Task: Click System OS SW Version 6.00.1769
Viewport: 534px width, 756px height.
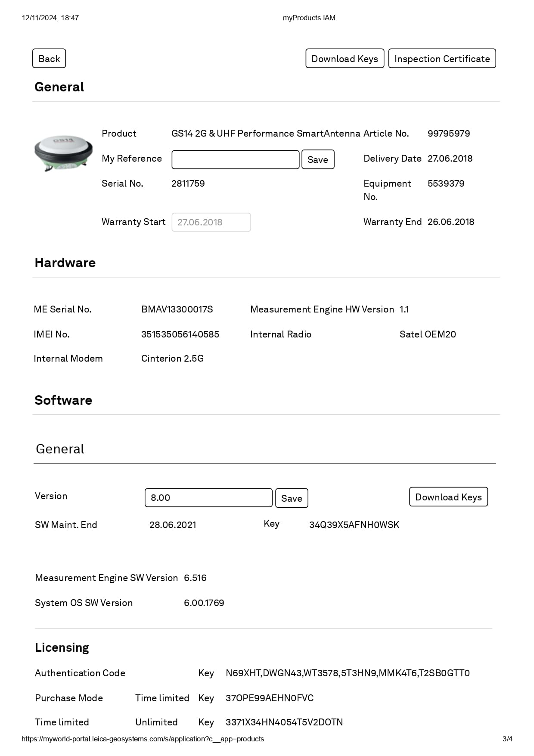Action: click(x=204, y=603)
